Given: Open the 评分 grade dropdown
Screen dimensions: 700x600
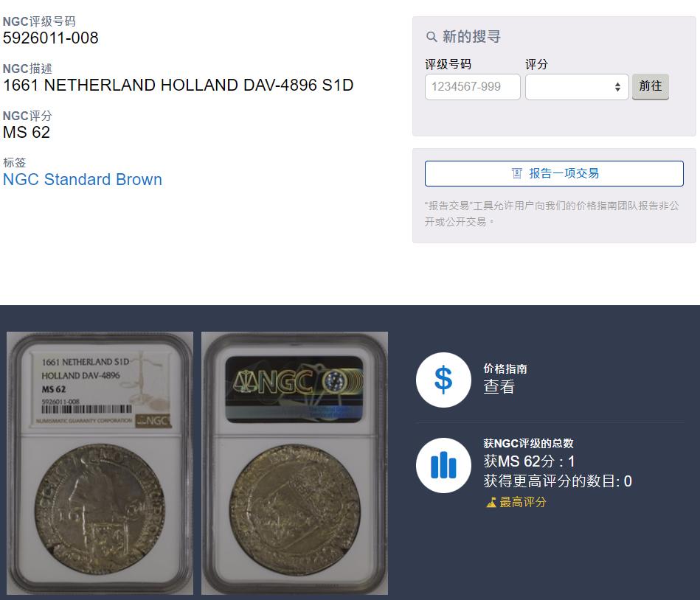Looking at the screenshot, I should (577, 87).
